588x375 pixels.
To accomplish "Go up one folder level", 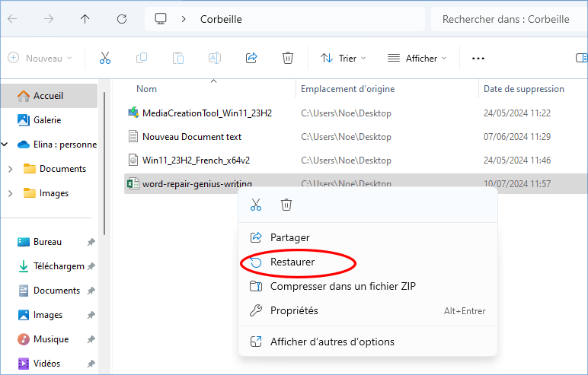I will (85, 19).
